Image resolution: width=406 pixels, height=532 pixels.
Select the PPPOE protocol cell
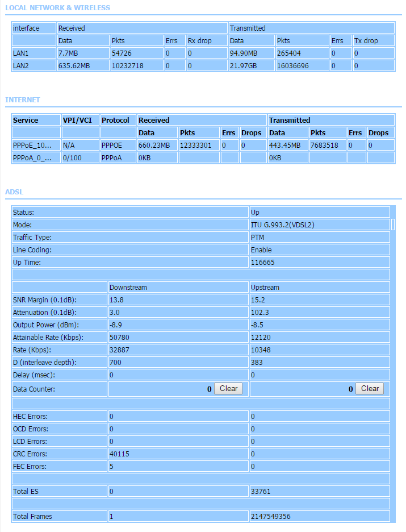(118, 145)
